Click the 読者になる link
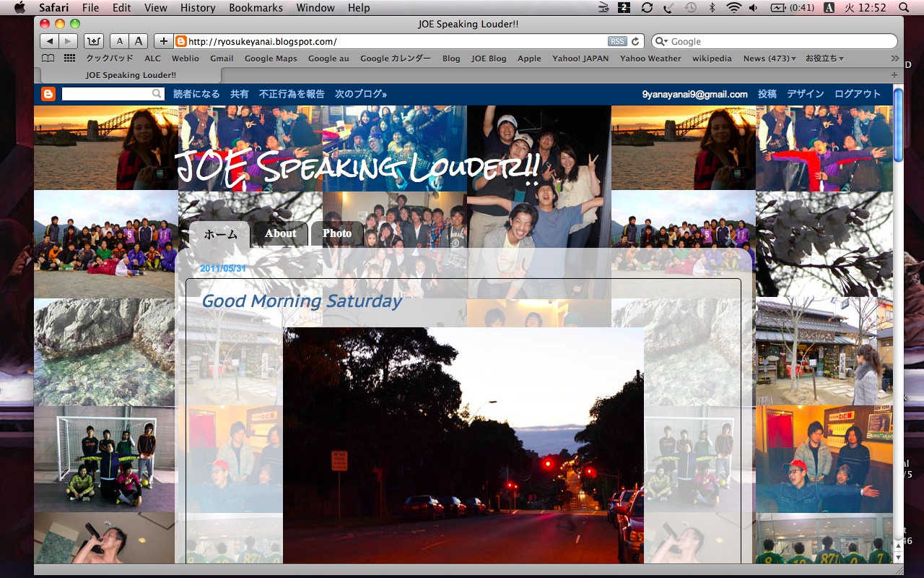924x578 pixels. click(x=196, y=94)
